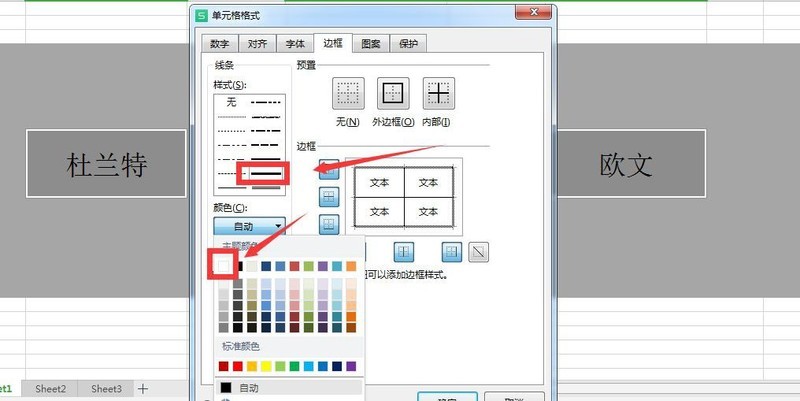Toggle the inner vertical border button
This screenshot has height=401, width=800.
point(405,251)
